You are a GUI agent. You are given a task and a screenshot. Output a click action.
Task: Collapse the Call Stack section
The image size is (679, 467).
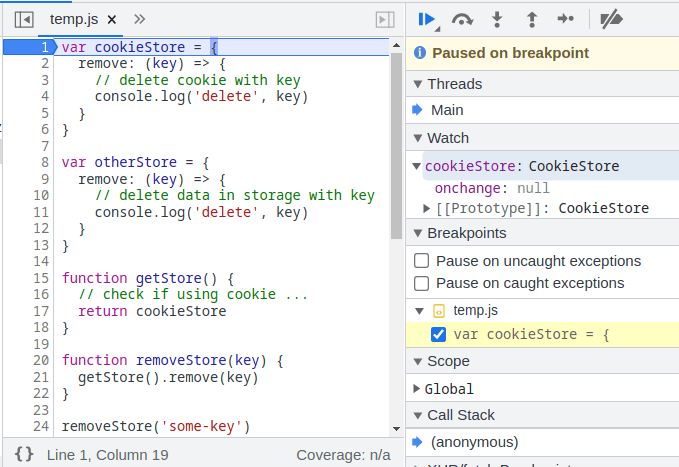[418, 415]
